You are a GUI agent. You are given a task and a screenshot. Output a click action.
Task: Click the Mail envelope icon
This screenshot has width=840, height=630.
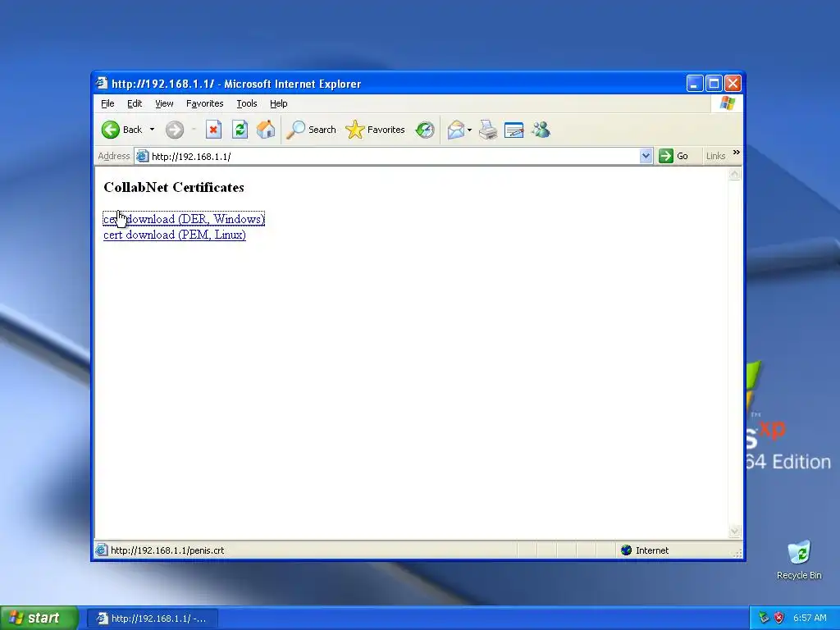456,130
